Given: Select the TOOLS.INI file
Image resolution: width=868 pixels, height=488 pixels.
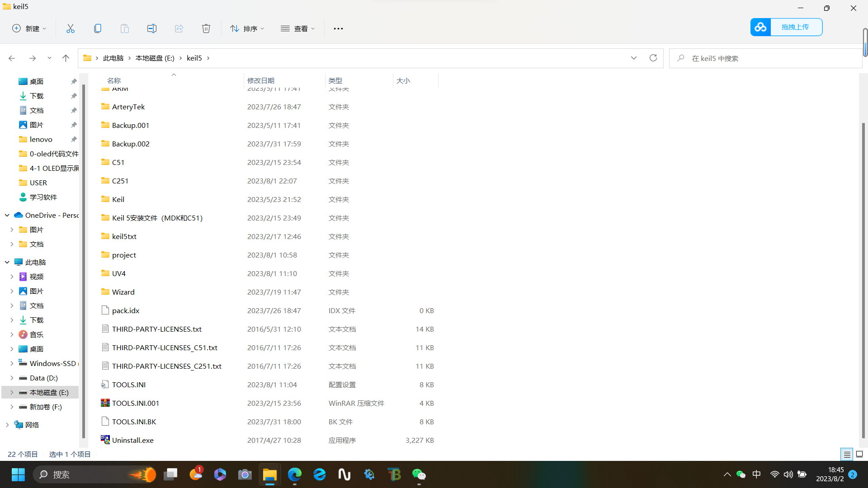Looking at the screenshot, I should coord(129,385).
